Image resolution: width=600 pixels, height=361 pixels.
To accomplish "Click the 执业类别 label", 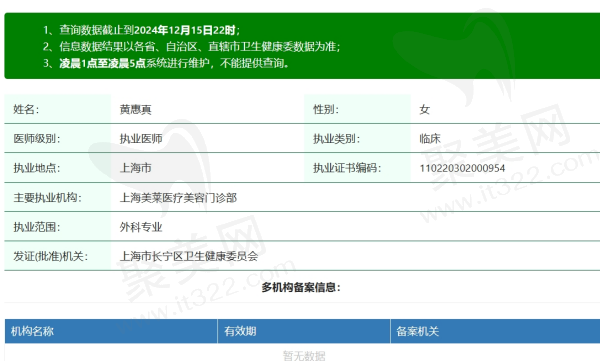I will tap(337, 139).
